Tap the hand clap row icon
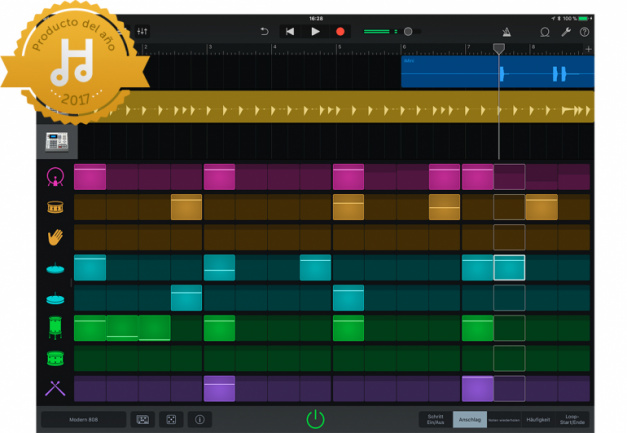The width and height of the screenshot is (627, 433). [x=55, y=237]
